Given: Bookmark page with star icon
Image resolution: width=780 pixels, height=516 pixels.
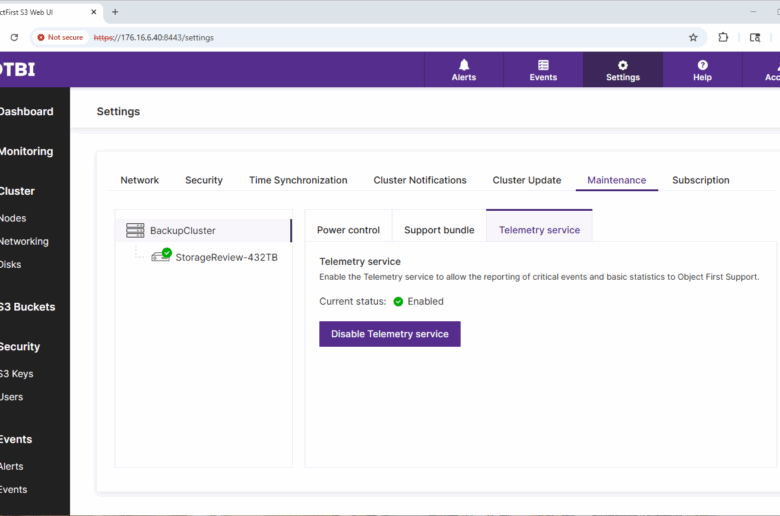Looking at the screenshot, I should pyautogui.click(x=693, y=37).
